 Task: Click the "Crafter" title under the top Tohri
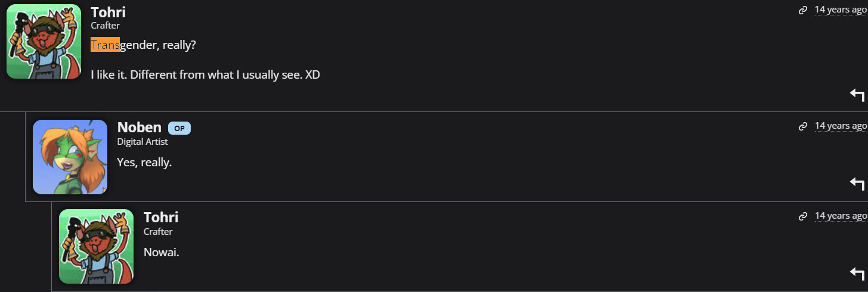tap(105, 26)
